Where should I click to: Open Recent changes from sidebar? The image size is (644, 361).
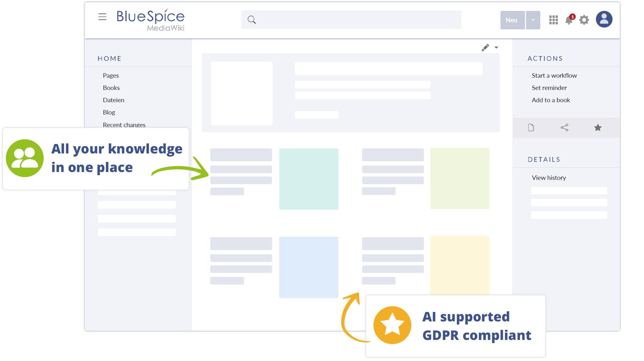pyautogui.click(x=124, y=124)
